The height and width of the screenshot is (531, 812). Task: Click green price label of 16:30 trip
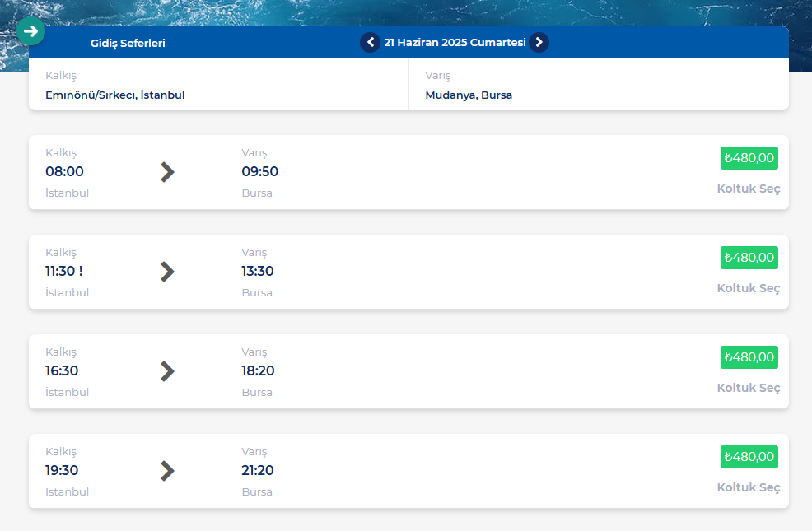(x=749, y=357)
